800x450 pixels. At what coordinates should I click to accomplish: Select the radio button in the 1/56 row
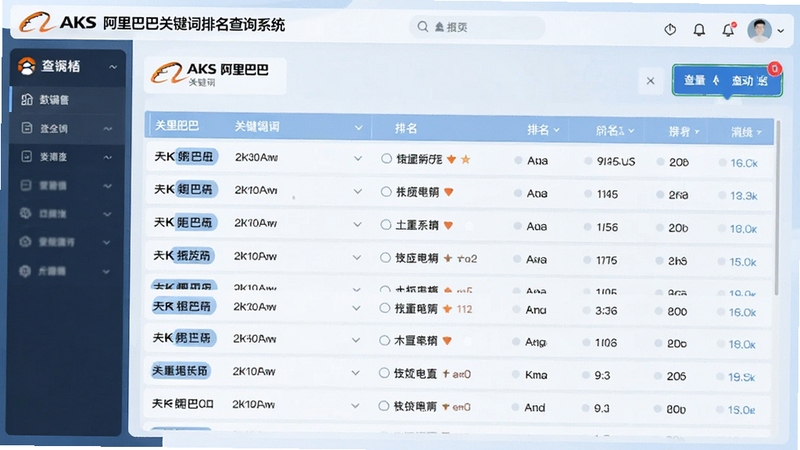pos(386,224)
